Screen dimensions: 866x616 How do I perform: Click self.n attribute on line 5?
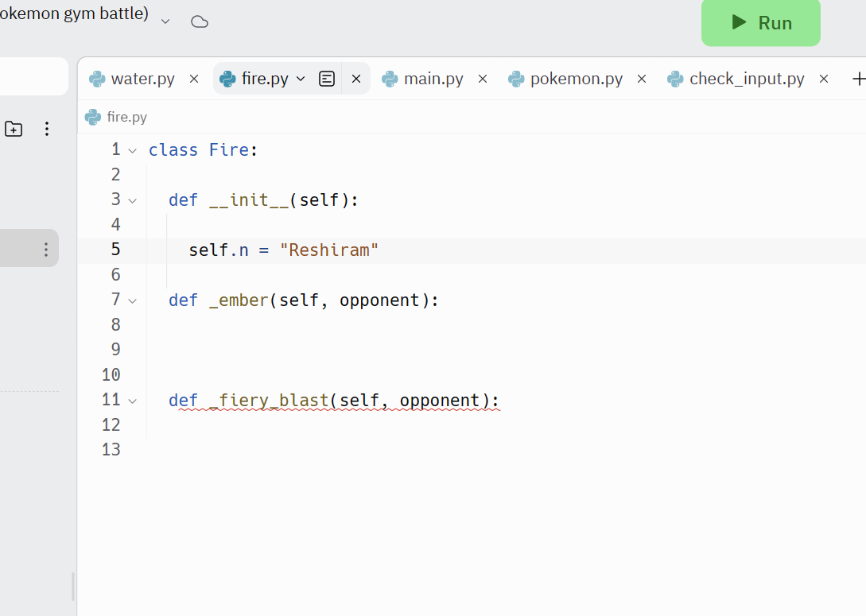[219, 250]
